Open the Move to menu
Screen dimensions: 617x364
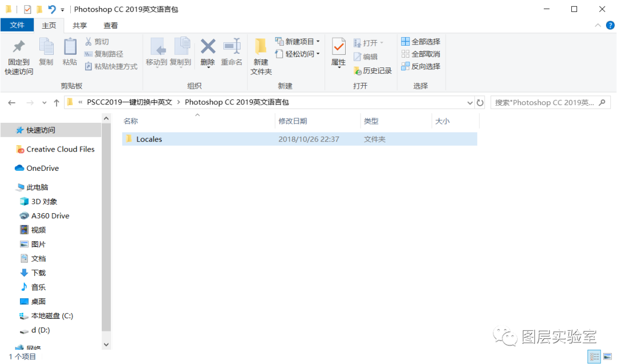coord(157,53)
